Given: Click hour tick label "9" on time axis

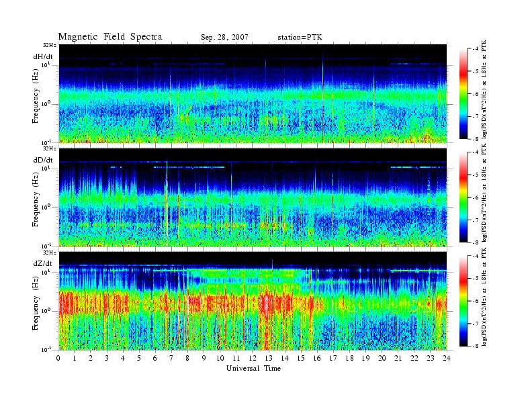Looking at the screenshot, I should click(204, 358).
